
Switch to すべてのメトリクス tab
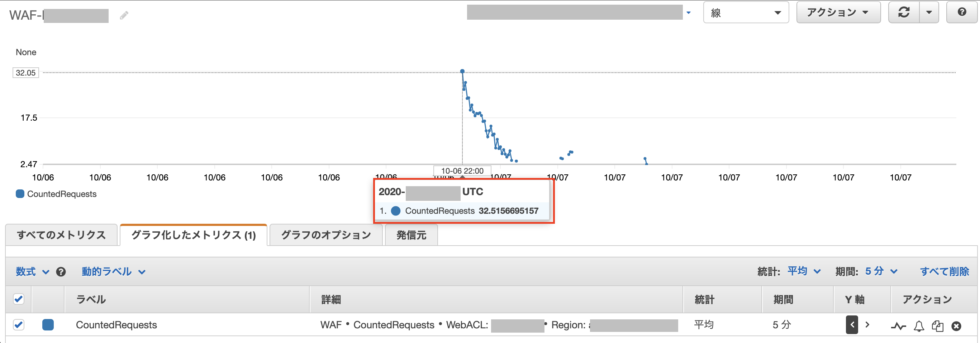tap(61, 235)
